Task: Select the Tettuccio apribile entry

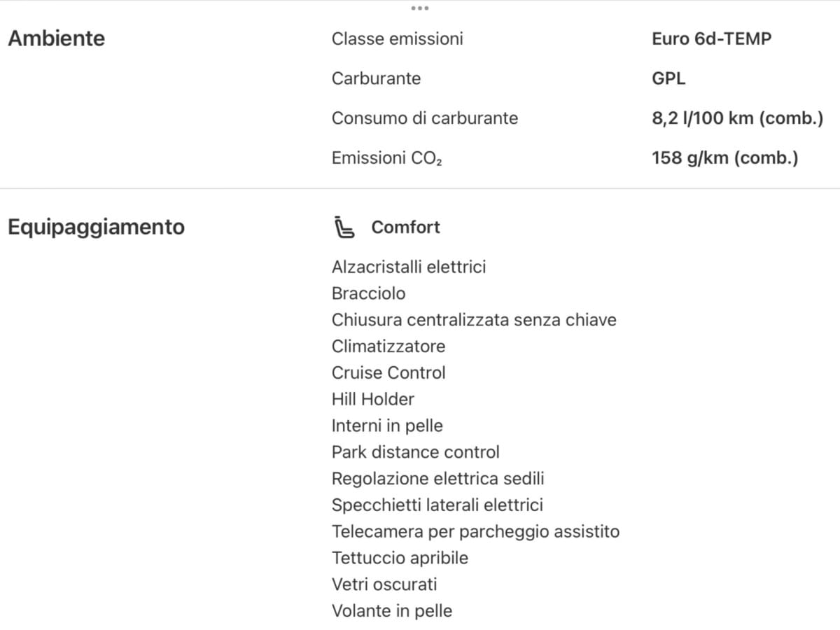Action: pyautogui.click(x=400, y=558)
